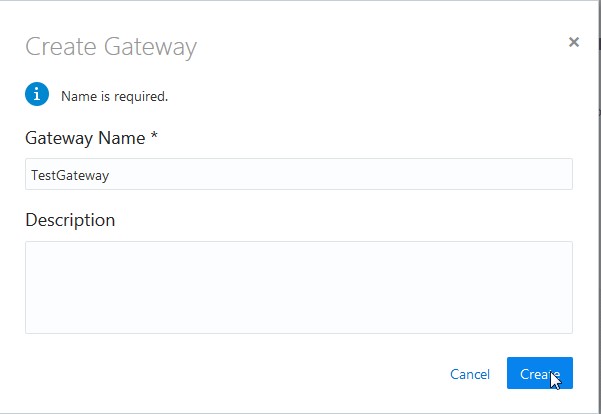Click the blue info icon
Viewport: 601px width, 414px height.
click(36, 94)
